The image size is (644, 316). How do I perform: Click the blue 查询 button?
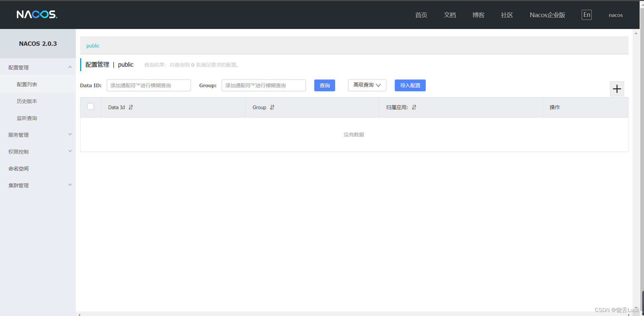324,85
